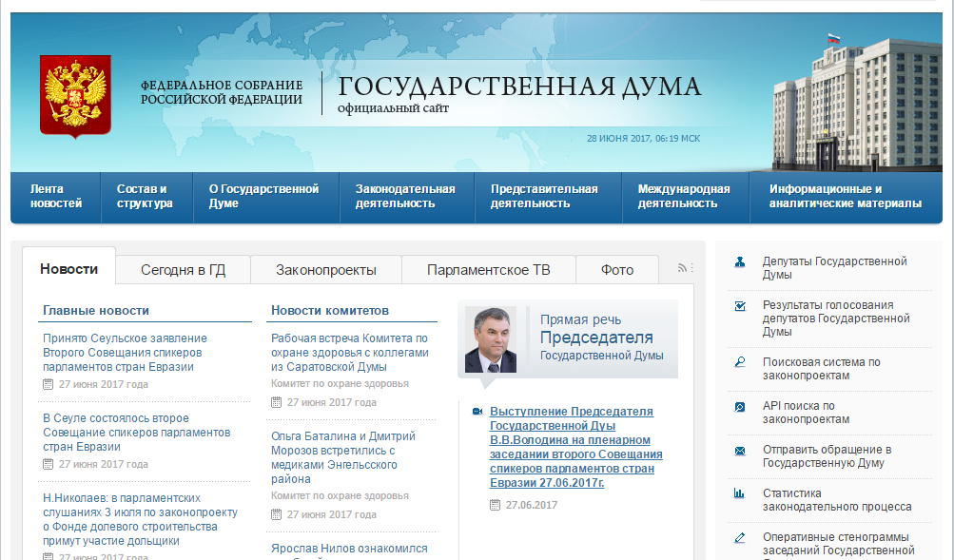Switch to the Новости tab
Screen dimensions: 954x560
tap(68, 269)
